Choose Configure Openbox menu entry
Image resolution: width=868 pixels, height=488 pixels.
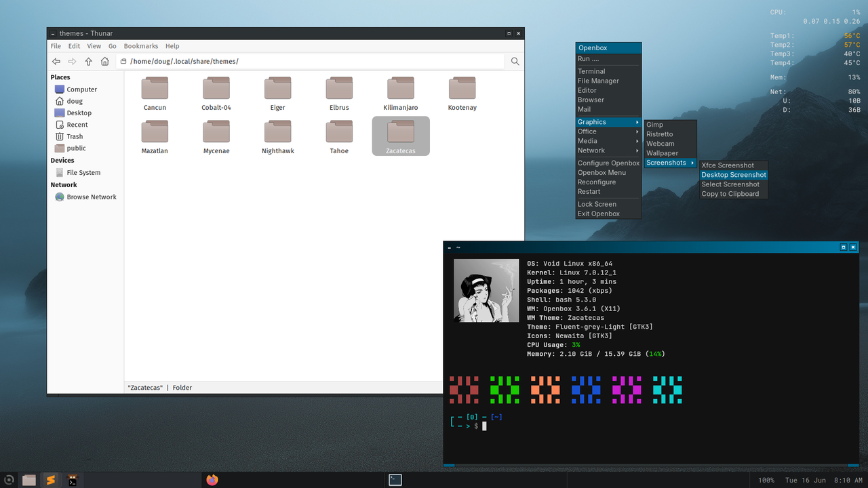click(x=608, y=163)
